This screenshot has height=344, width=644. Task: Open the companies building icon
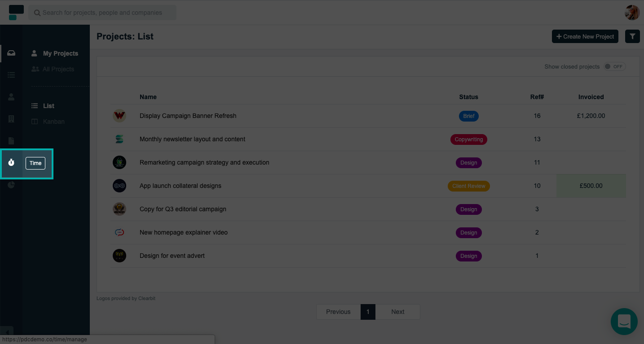pyautogui.click(x=11, y=119)
